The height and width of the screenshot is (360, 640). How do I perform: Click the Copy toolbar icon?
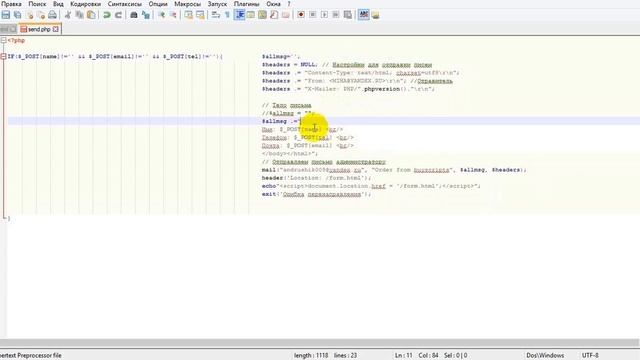(80, 15)
